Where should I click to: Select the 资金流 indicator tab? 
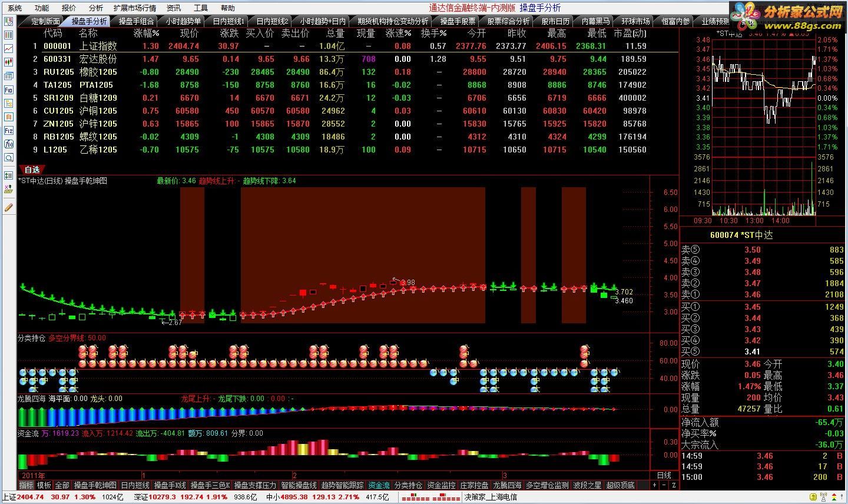tap(379, 485)
